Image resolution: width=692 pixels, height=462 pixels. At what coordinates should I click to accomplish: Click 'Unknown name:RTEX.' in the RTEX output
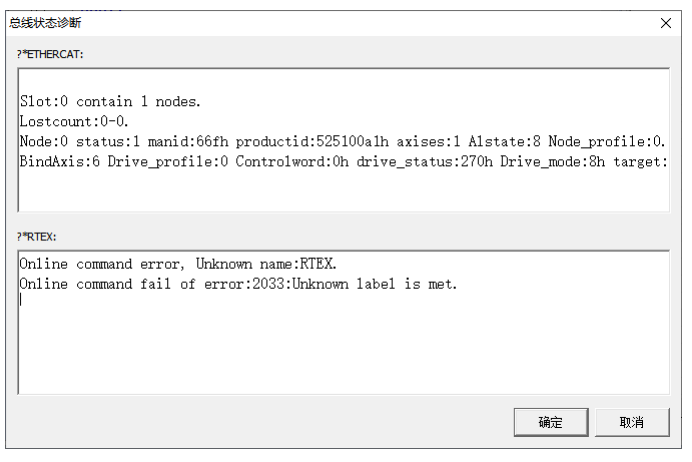coord(266,264)
